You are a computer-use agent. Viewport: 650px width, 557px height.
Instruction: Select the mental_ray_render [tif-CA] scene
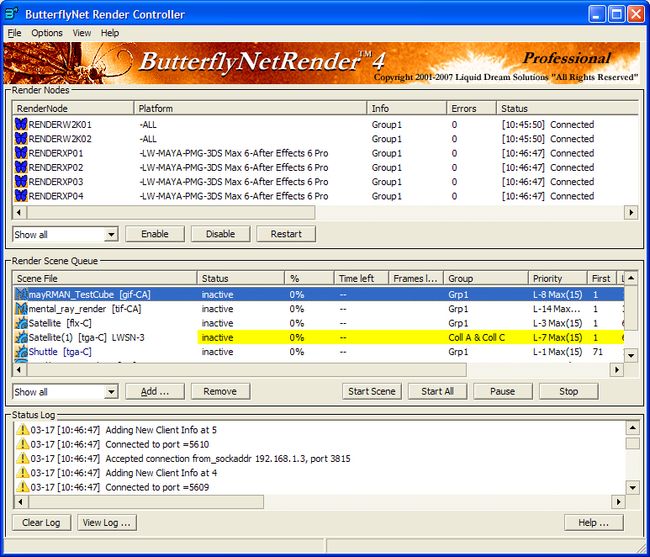click(x=85, y=309)
